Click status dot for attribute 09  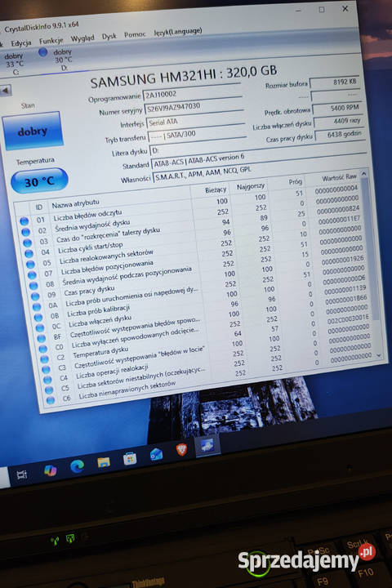tap(35, 296)
